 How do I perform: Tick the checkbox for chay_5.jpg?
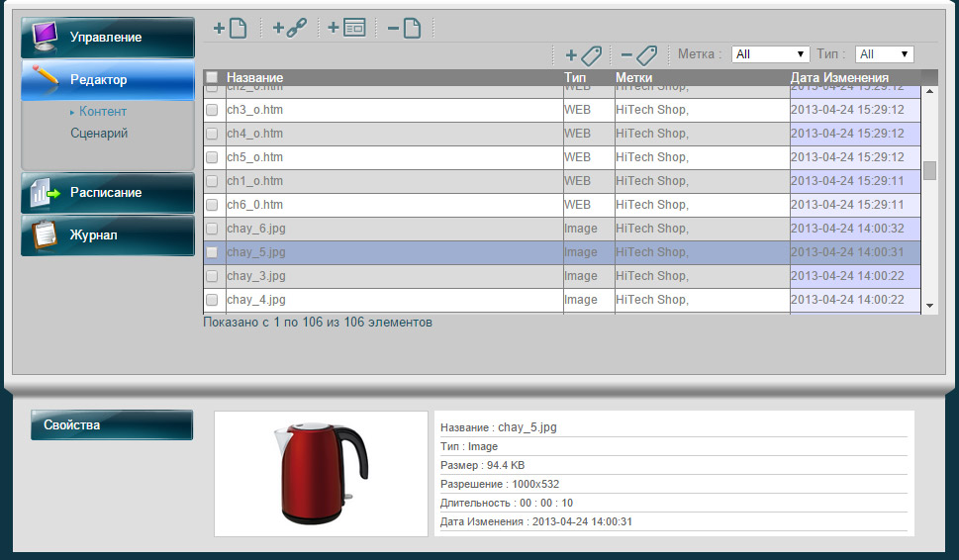tap(212, 252)
